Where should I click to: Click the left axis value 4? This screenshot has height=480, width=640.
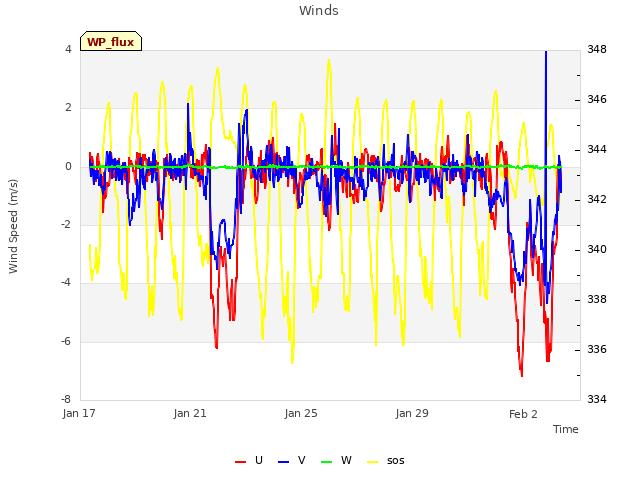click(x=68, y=49)
